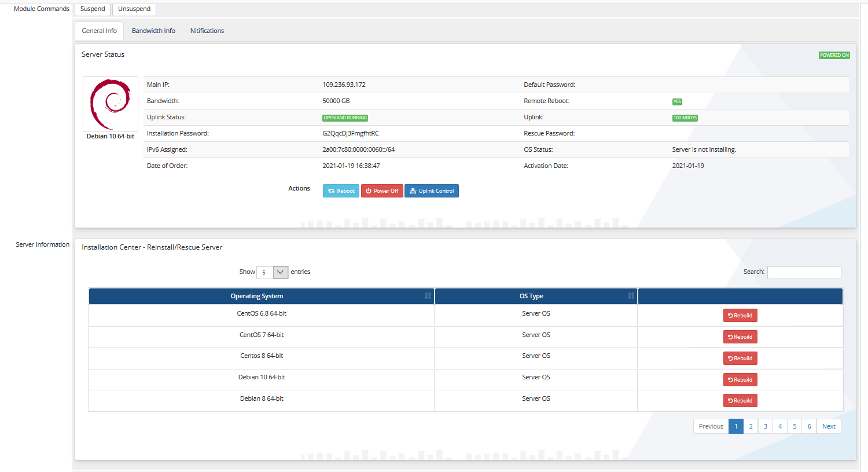Sort table by Operating System column arrows
The width and height of the screenshot is (868, 472).
428,296
